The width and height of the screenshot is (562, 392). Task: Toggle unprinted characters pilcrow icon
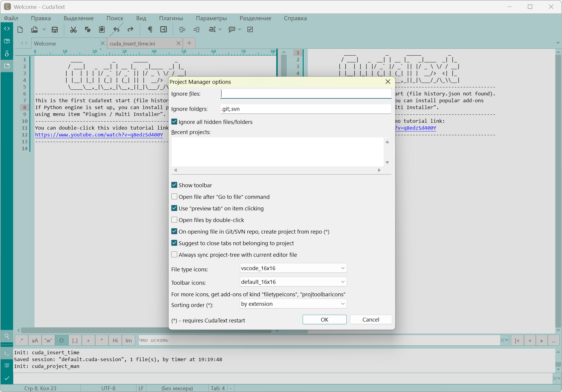click(x=150, y=30)
